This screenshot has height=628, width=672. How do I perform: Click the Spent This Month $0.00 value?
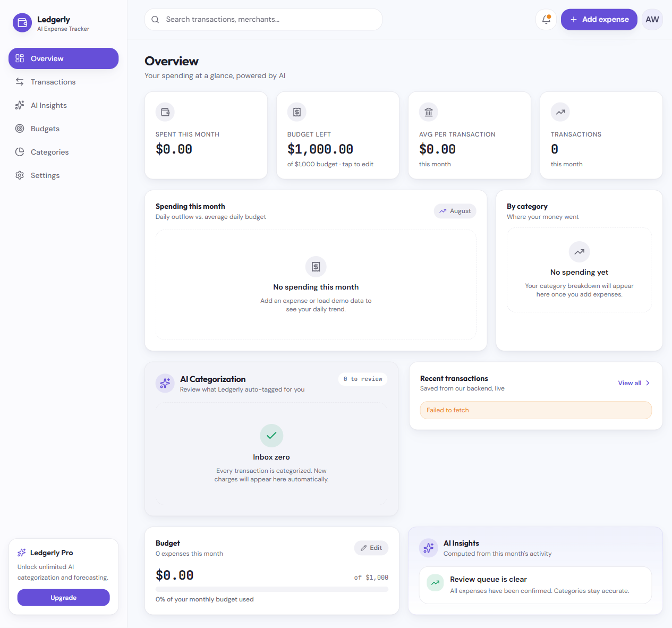point(174,149)
